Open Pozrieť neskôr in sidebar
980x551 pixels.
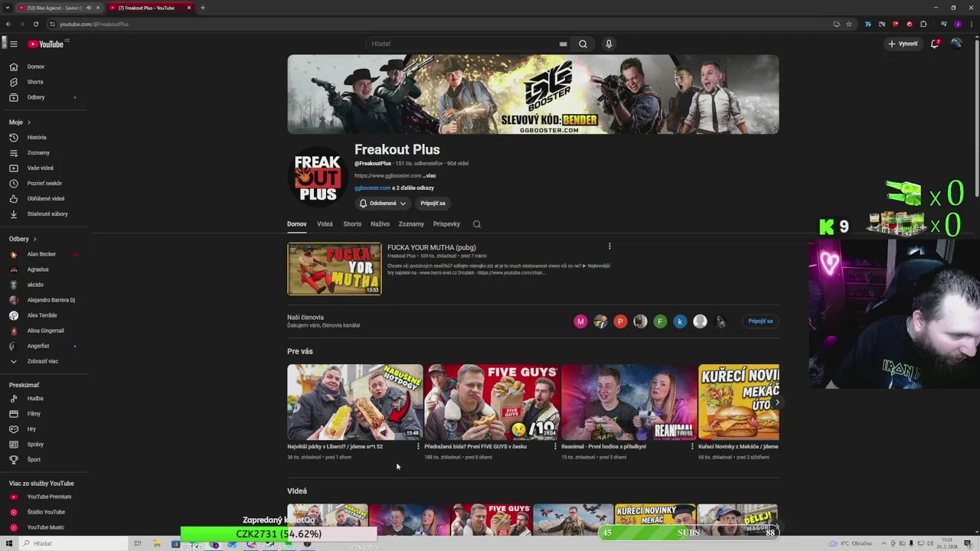point(43,183)
